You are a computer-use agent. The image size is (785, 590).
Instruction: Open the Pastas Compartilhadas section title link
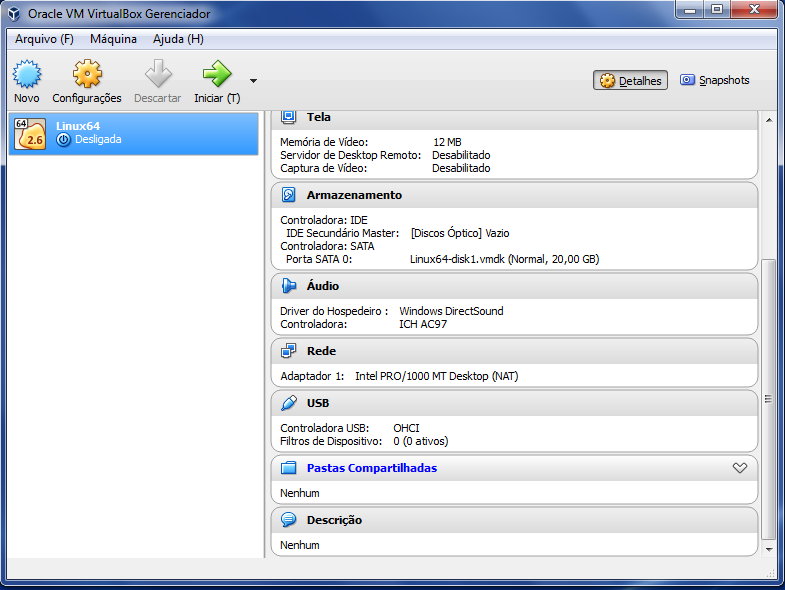(371, 468)
